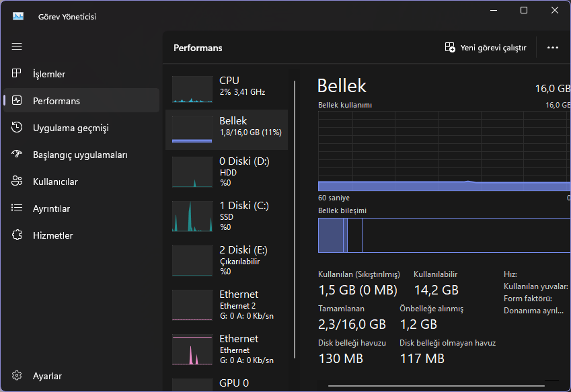Click the Başlangıç uygulamaları icon
The image size is (571, 392).
coord(17,155)
